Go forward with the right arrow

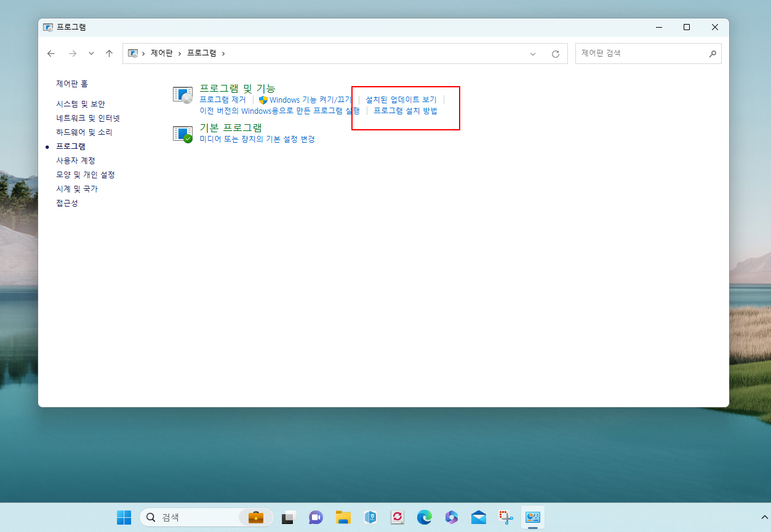pos(73,54)
